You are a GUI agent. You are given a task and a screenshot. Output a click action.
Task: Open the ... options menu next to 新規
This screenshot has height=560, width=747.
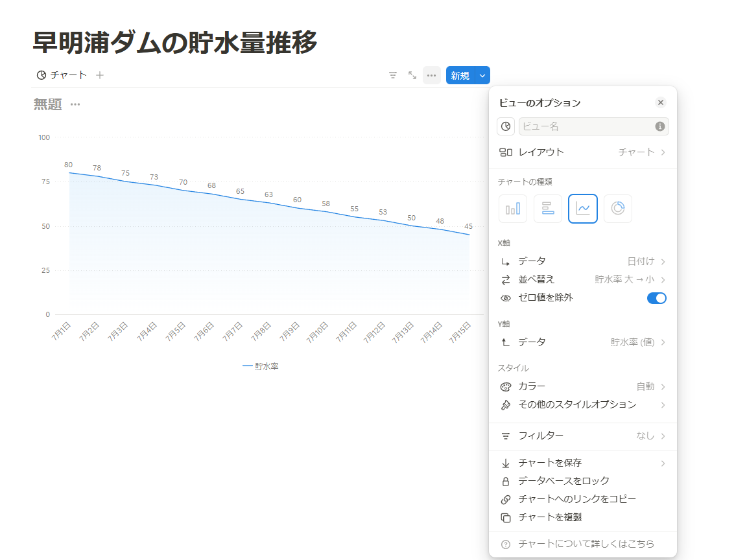431,75
